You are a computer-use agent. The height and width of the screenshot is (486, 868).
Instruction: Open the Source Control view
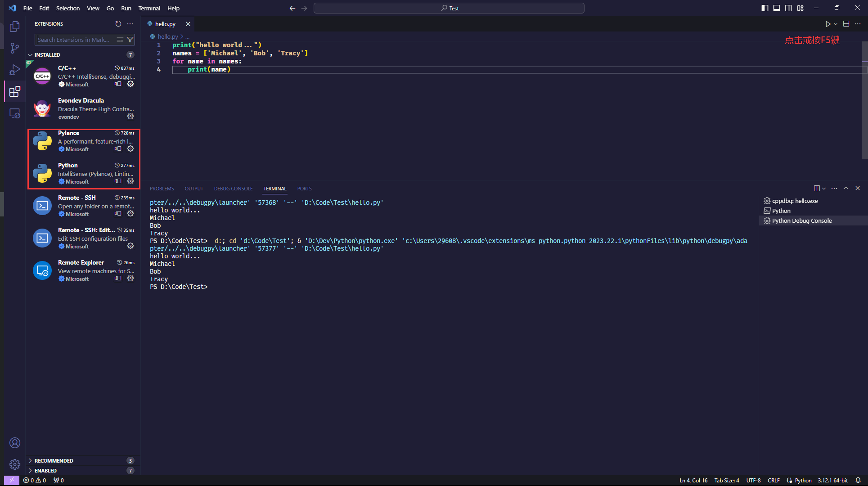(x=15, y=48)
